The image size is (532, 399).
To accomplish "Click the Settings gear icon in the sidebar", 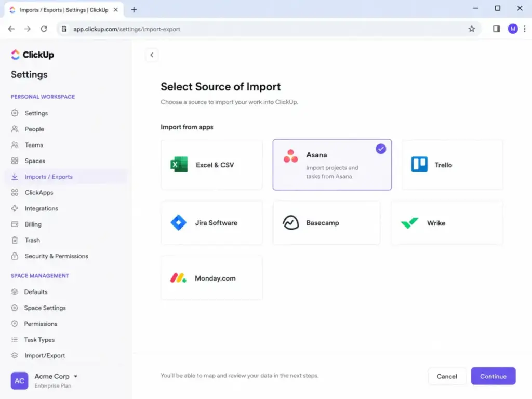I will tap(15, 113).
